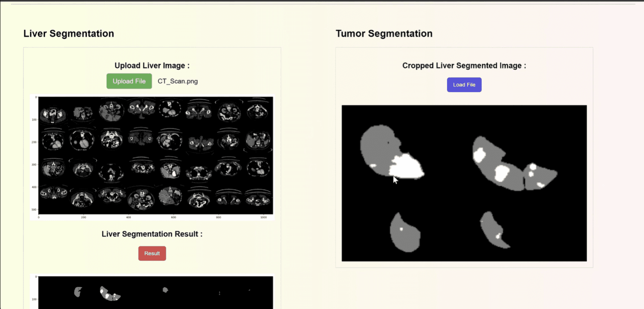
Task: Click the blue Load File button
Action: click(464, 85)
